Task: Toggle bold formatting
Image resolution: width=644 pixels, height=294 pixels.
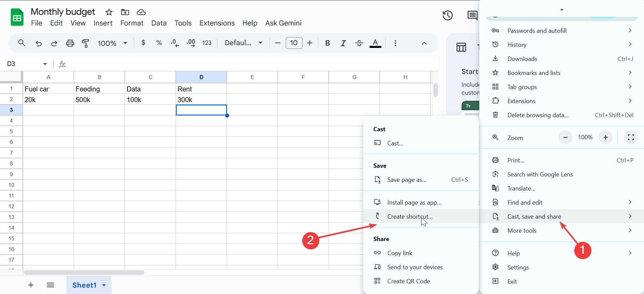Action: coord(327,43)
